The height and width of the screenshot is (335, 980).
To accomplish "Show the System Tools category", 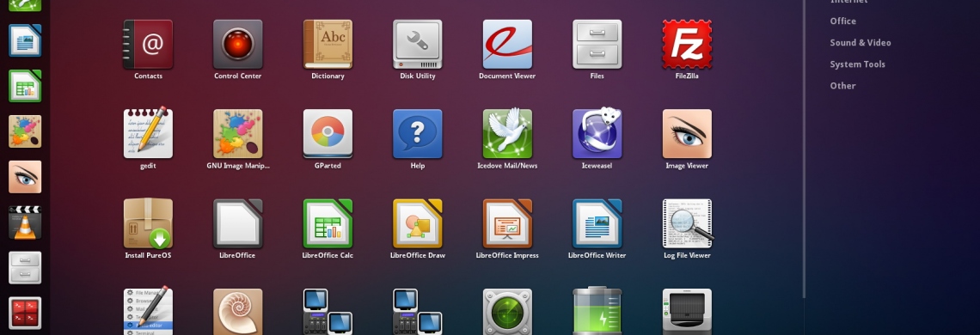I will 857,64.
